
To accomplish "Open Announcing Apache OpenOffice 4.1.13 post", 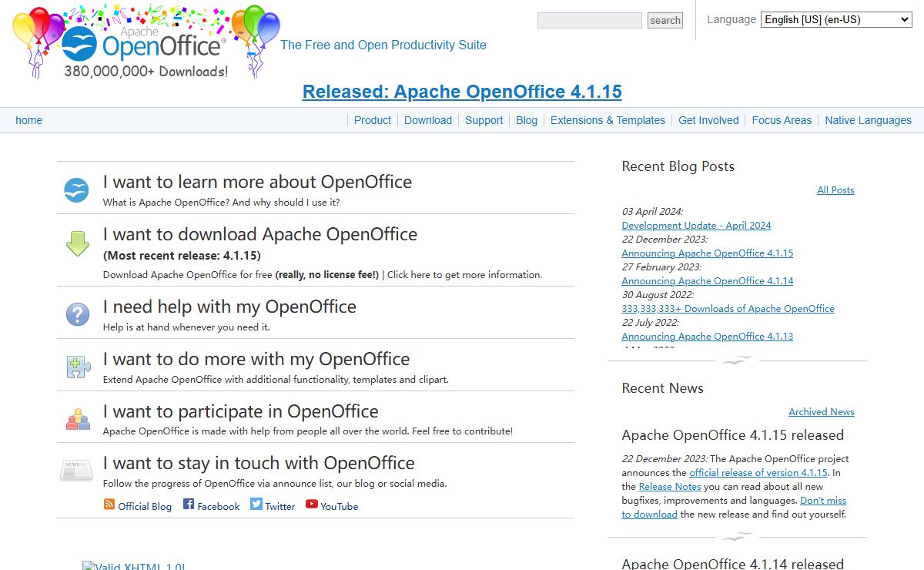I will [x=708, y=337].
